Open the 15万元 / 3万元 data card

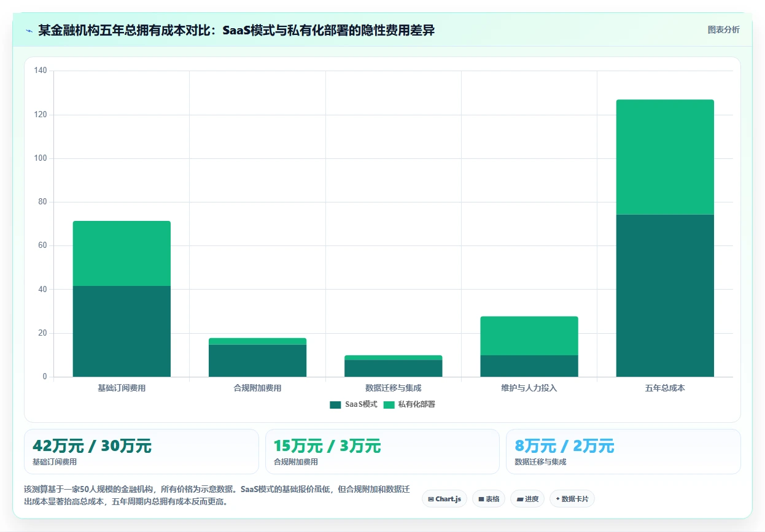pyautogui.click(x=382, y=452)
